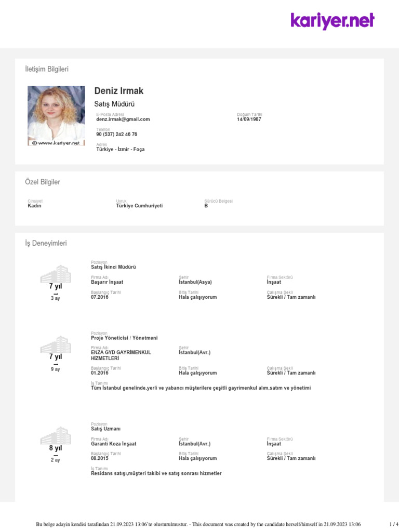Viewport: 399px width, 532px height.
Task: Click the email address denz.irmak@gmail.com
Action: (x=123, y=119)
